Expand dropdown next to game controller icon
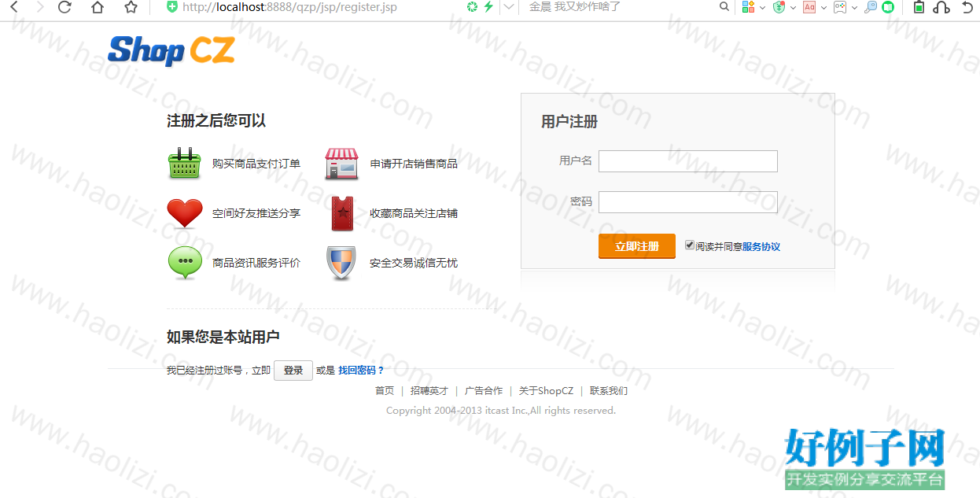The width and height of the screenshot is (980, 498). tap(854, 8)
